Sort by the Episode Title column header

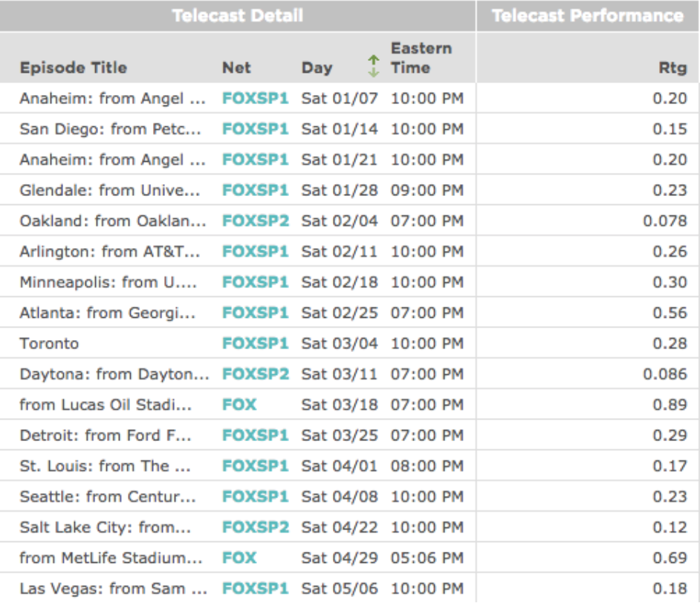coord(73,68)
